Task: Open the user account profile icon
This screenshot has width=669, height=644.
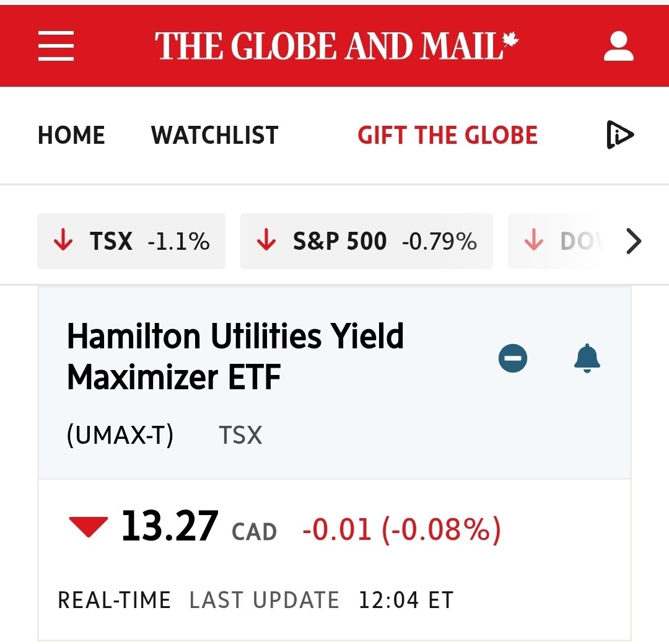Action: click(x=618, y=46)
